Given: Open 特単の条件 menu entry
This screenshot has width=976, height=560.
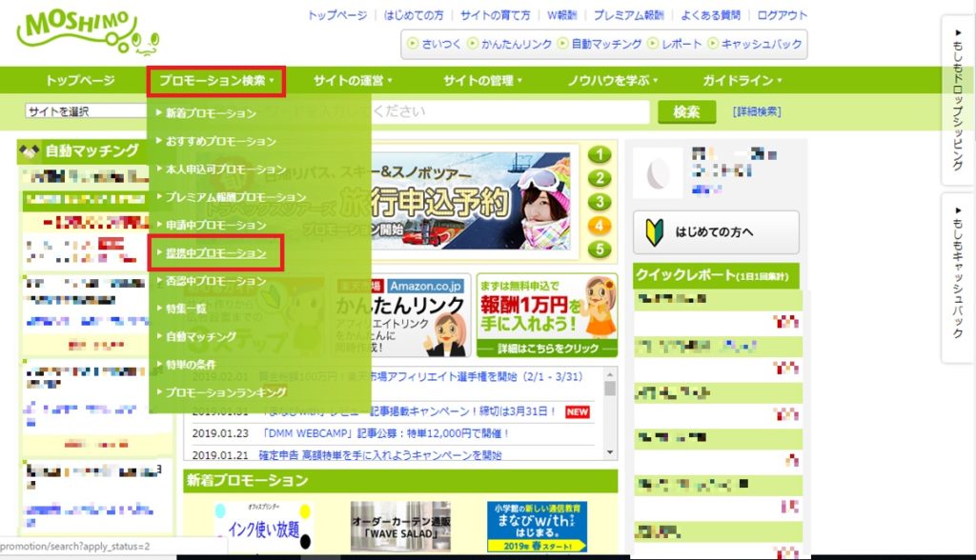Looking at the screenshot, I should tap(191, 365).
